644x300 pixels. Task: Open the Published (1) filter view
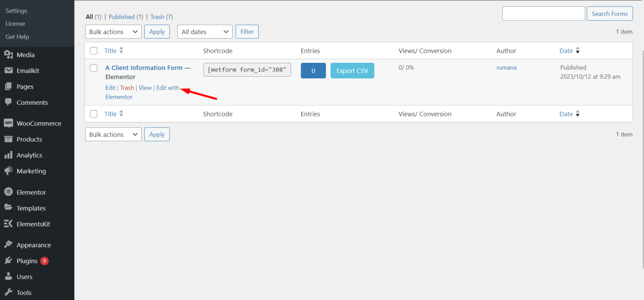click(122, 16)
